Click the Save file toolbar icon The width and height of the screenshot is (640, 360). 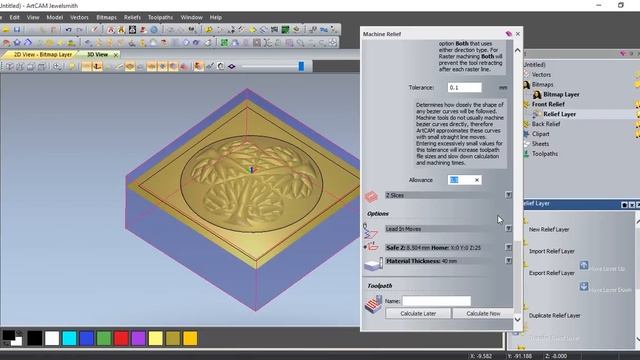click(17, 29)
